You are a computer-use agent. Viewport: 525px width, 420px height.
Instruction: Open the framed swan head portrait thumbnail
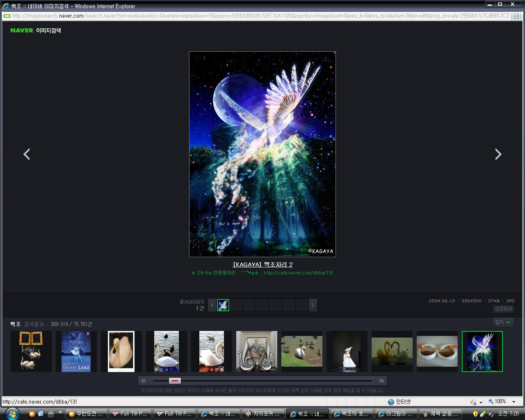121,352
